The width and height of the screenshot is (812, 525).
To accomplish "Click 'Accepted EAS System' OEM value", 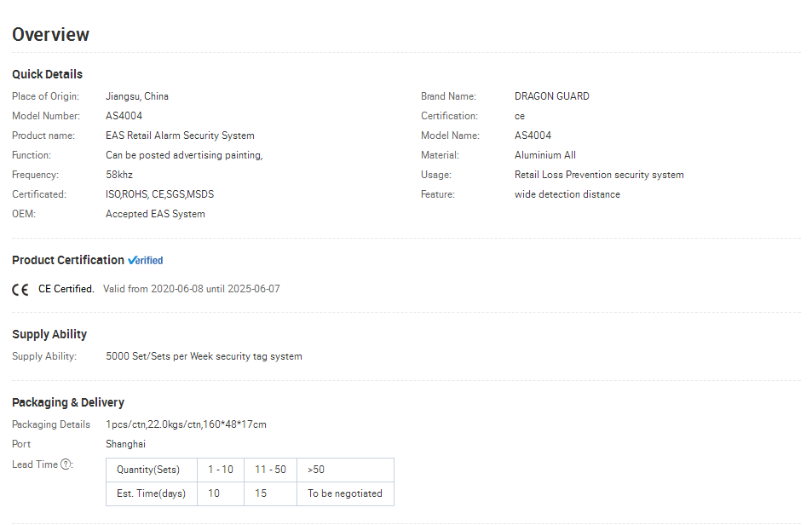I will 155,215.
